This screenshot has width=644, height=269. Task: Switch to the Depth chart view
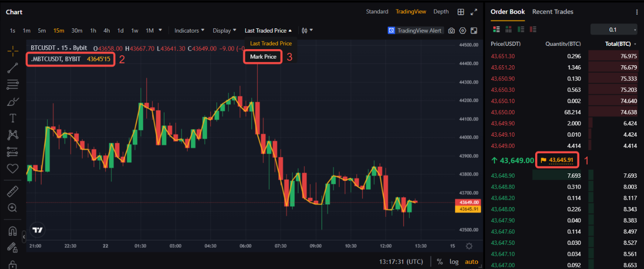[441, 12]
